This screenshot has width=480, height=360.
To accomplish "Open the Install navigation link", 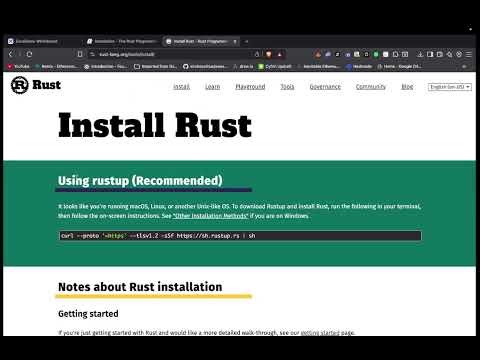I will point(181,87).
